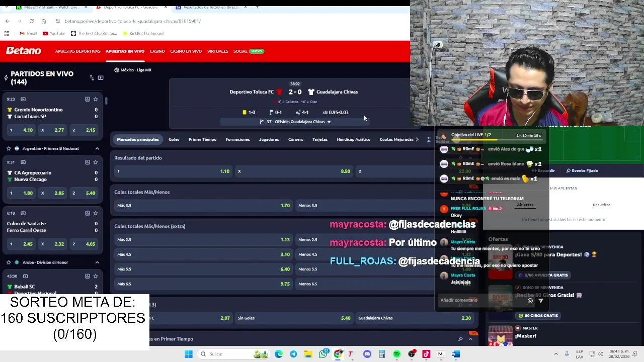Open WhatsApp from the taskbar
644x362 pixels.
[324, 354]
